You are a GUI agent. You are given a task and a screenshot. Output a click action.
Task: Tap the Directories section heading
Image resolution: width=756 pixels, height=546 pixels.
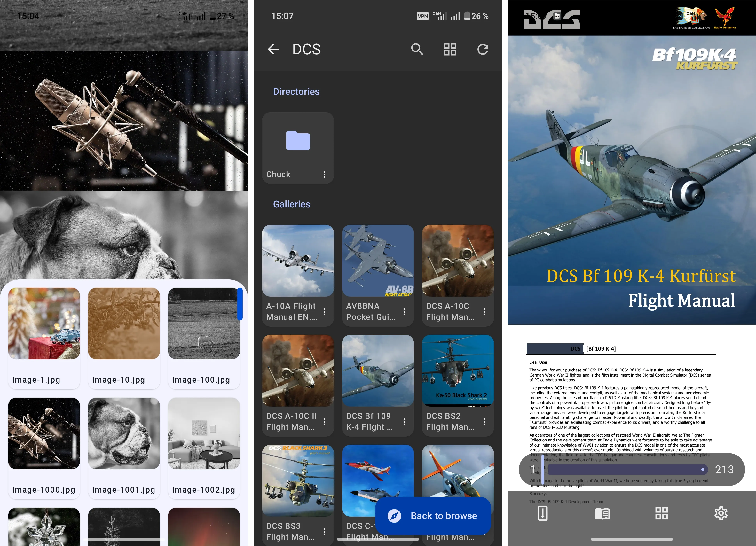pos(296,91)
